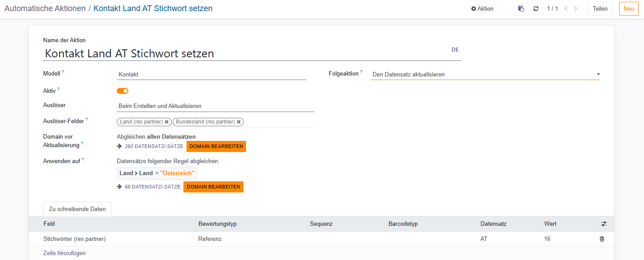Expand the Folgeaktion dropdown
The image size is (644, 260).
(x=485, y=74)
